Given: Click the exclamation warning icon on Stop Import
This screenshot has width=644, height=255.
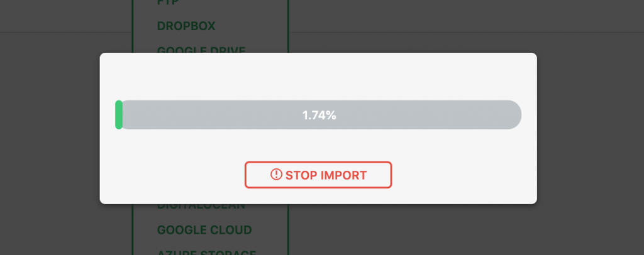Looking at the screenshot, I should 276,175.
